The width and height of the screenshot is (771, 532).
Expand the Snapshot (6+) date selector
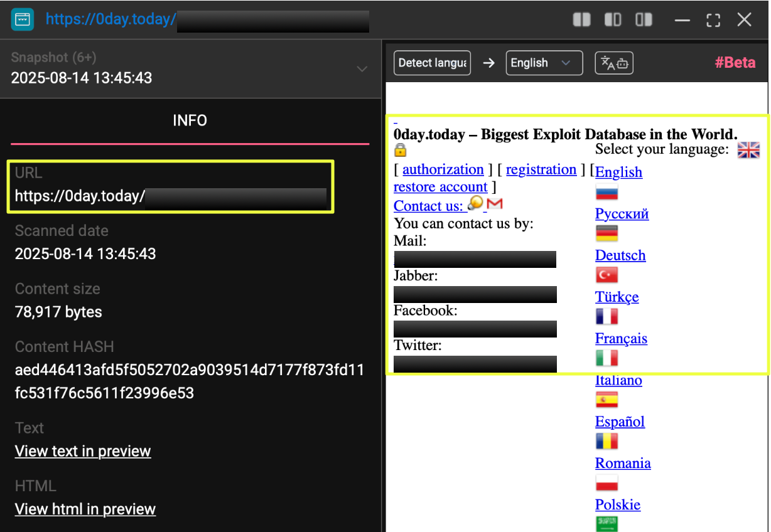pos(362,69)
